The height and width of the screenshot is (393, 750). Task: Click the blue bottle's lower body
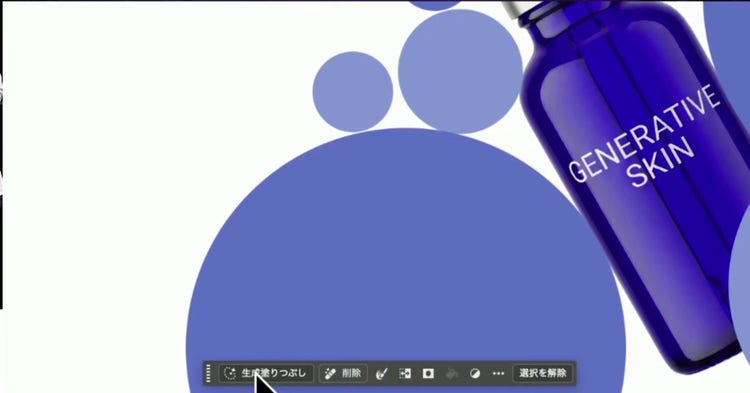(x=684, y=287)
